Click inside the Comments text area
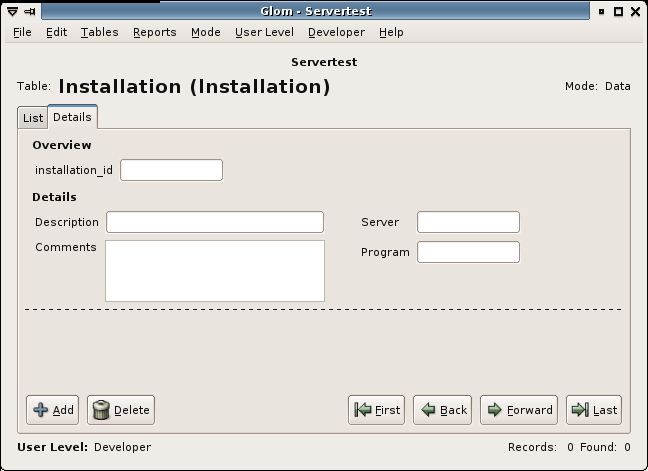This screenshot has height=471, width=648. [215, 270]
